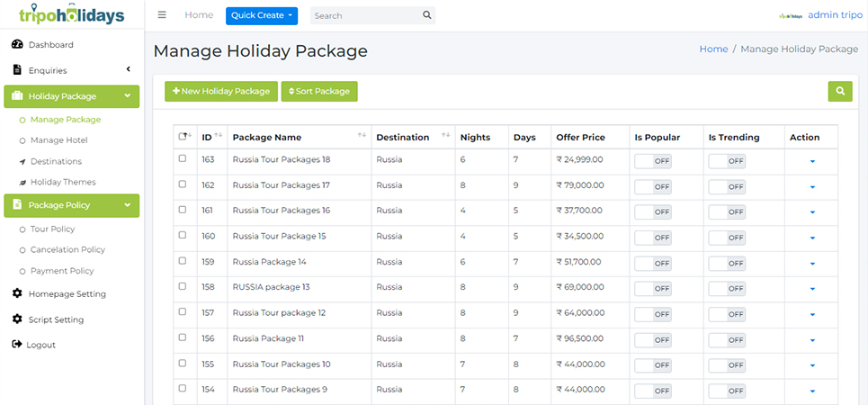
Task: Open Homepage Setting gear in sidebar
Action: coord(18,294)
